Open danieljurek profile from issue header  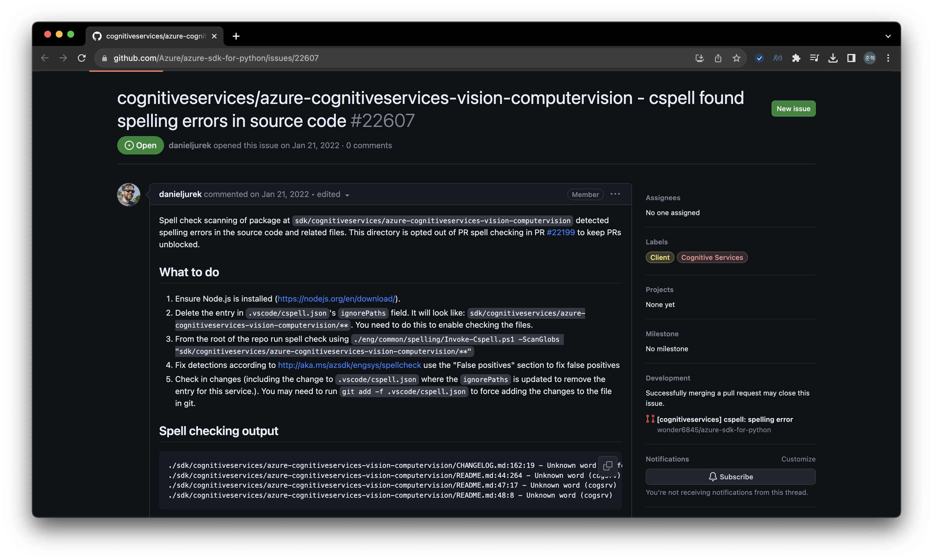(x=190, y=145)
